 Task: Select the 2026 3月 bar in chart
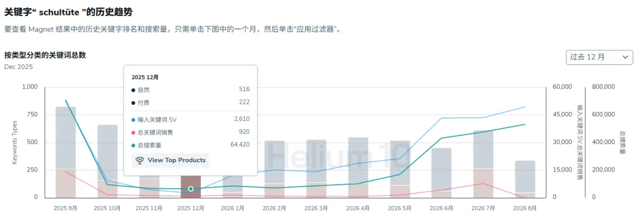pos(316,169)
